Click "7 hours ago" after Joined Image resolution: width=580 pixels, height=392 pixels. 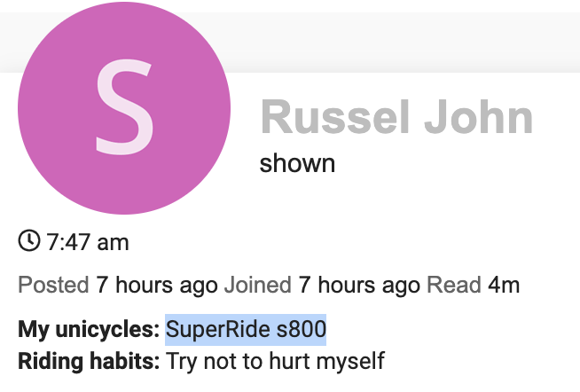[x=358, y=286]
